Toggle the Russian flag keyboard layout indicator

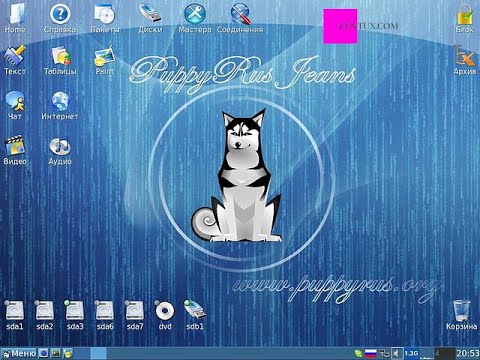371,353
